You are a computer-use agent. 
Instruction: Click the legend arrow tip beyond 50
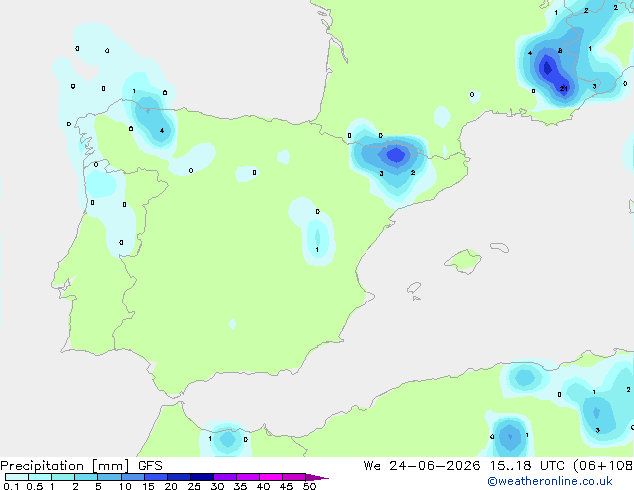point(317,477)
